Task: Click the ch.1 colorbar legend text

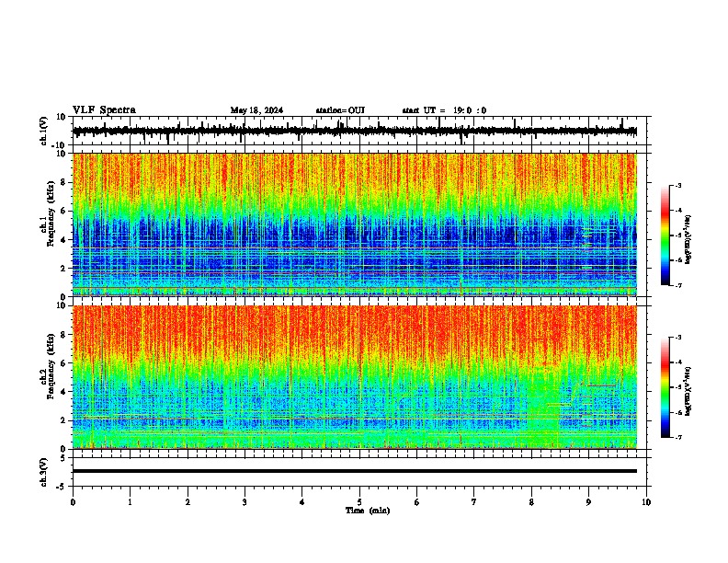Action: click(688, 239)
